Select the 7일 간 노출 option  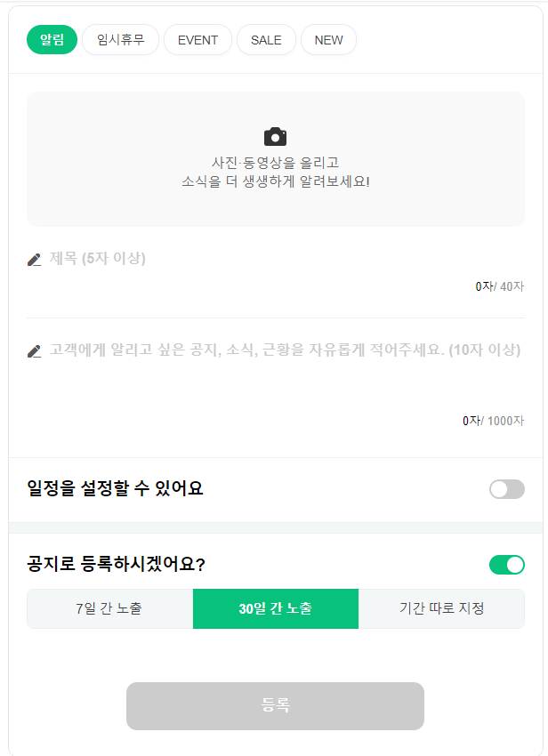[110, 608]
